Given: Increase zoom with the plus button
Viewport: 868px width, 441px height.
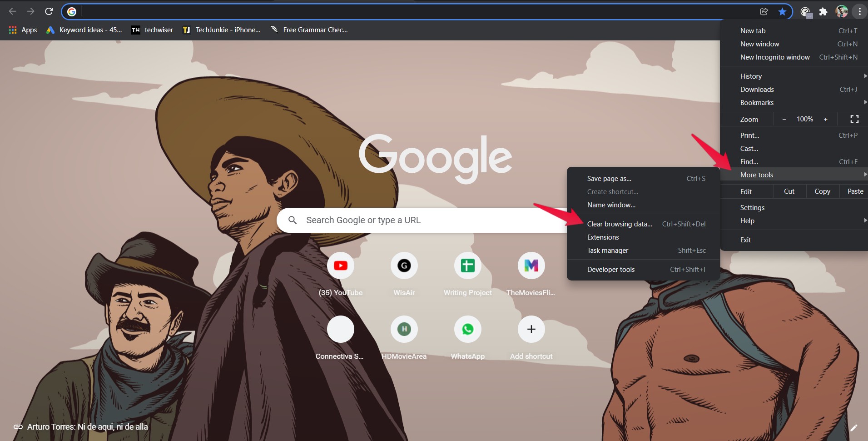Looking at the screenshot, I should click(x=826, y=119).
